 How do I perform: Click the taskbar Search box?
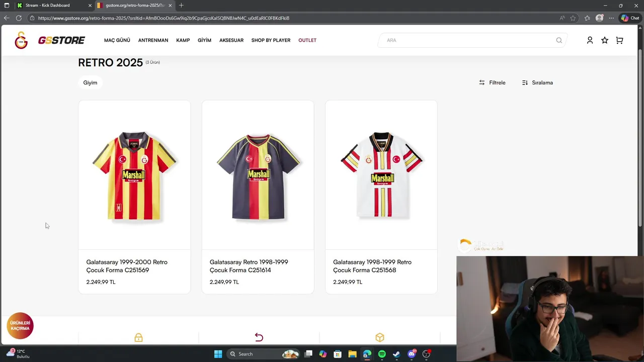pos(264,354)
